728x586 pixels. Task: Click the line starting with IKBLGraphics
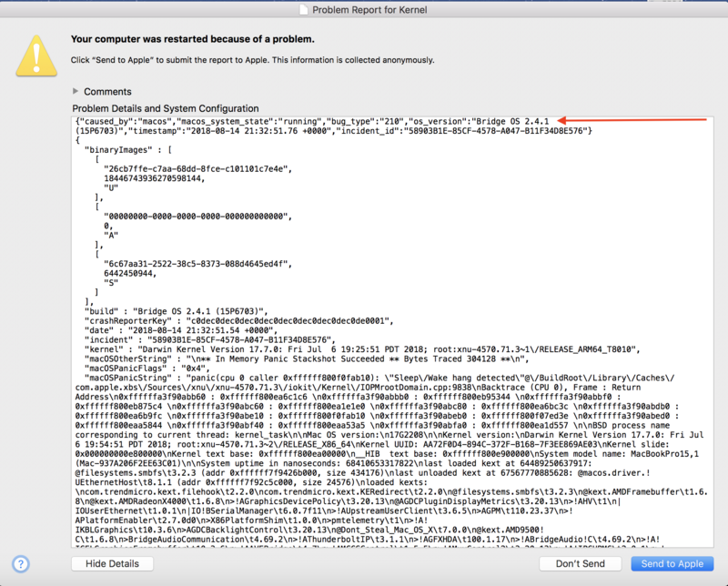click(x=308, y=530)
